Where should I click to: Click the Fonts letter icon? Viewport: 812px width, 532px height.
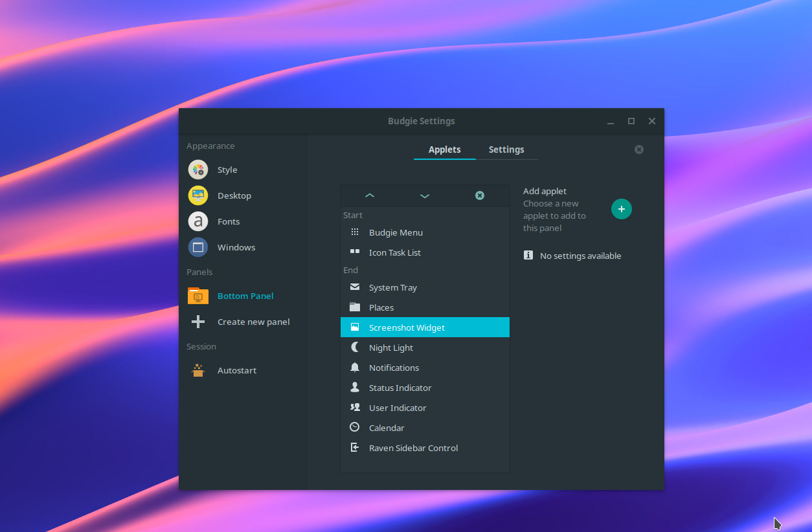click(198, 221)
